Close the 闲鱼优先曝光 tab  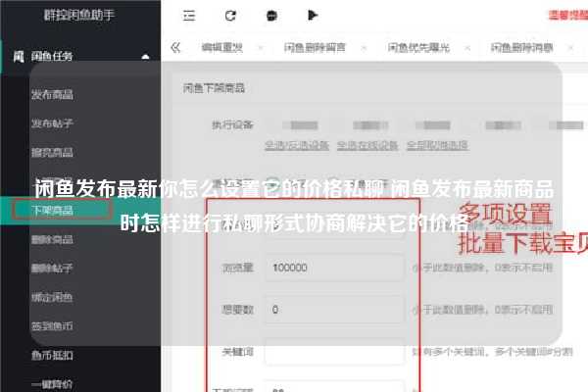pyautogui.click(x=467, y=48)
